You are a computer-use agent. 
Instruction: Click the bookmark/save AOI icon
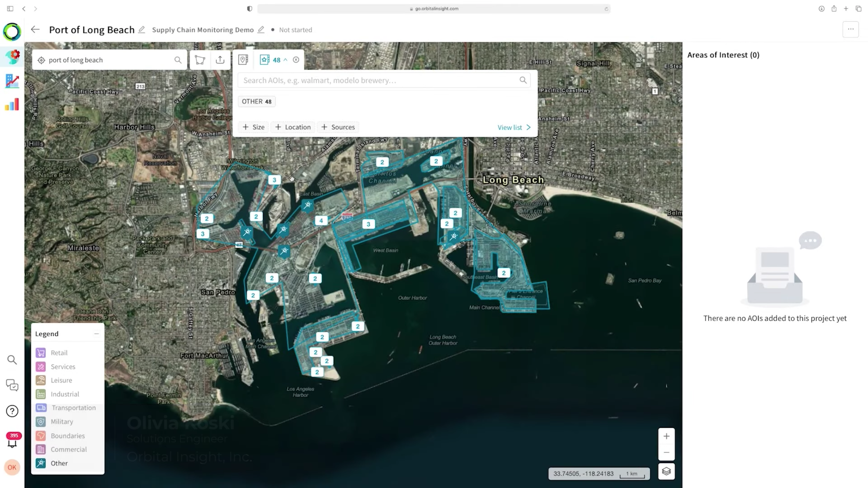point(265,59)
